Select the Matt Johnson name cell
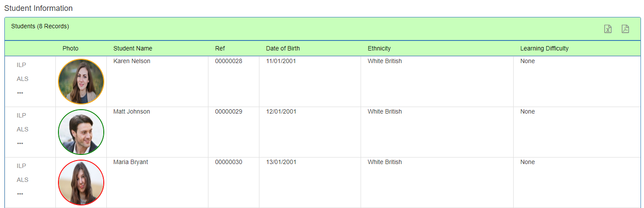 157,132
